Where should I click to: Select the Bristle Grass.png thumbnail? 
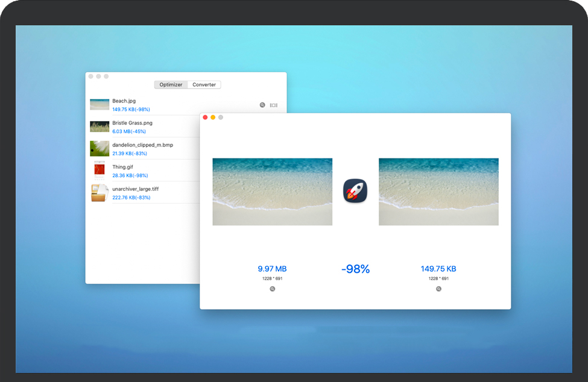click(100, 127)
